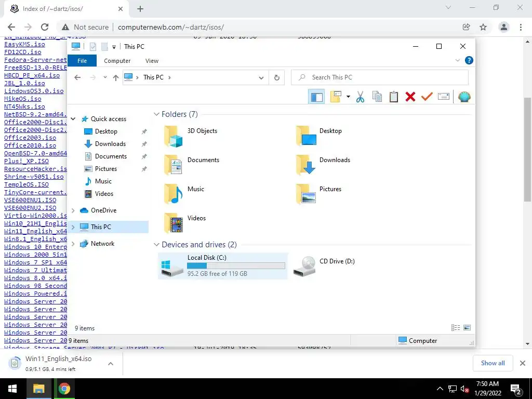This screenshot has width=532, height=399.
Task: Expand the OneDrive tree node
Action: coord(73,210)
